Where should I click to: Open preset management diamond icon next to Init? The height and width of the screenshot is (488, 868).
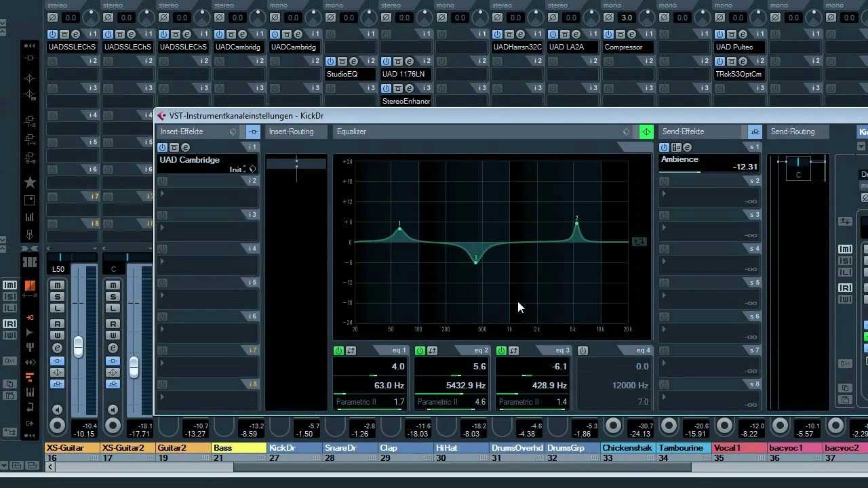[x=252, y=169]
